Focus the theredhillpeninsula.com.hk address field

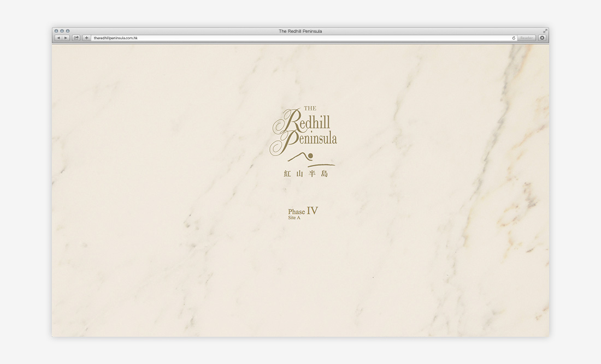click(x=300, y=38)
